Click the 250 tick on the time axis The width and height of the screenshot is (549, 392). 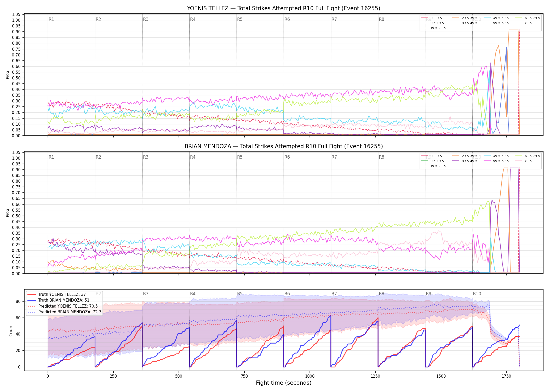(x=113, y=376)
